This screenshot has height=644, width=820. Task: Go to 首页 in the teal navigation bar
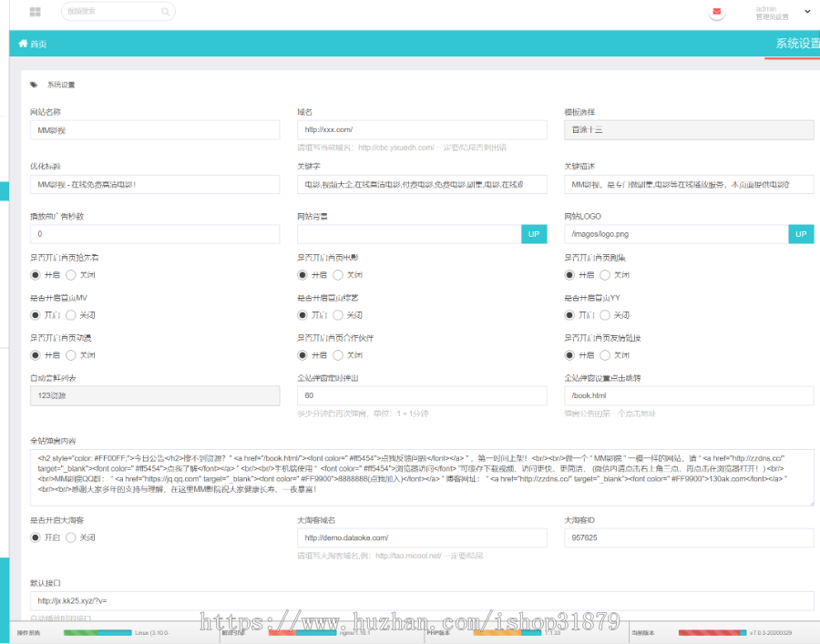pos(37,44)
